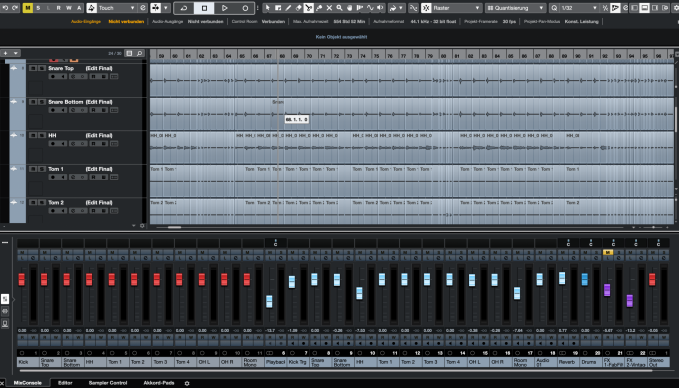The width and height of the screenshot is (679, 388).
Task: Toggle global Mute M state button
Action: (28, 8)
